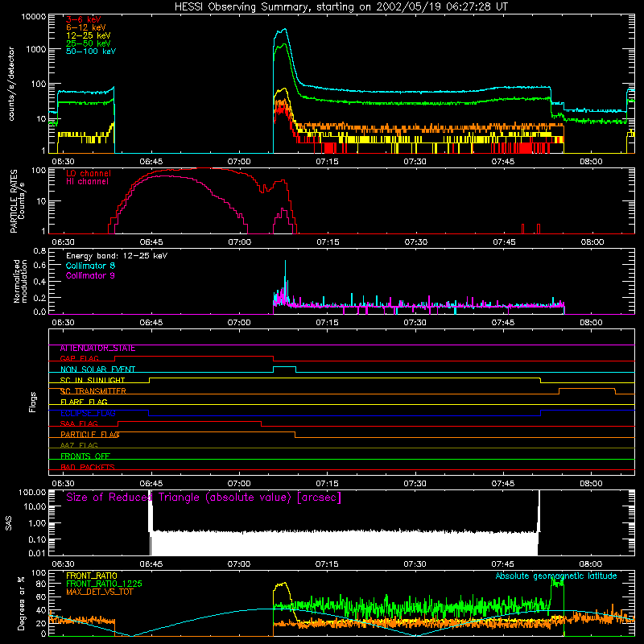644x644 pixels.
Task: Select the 50-100 keV legend label
Action: click(x=91, y=52)
